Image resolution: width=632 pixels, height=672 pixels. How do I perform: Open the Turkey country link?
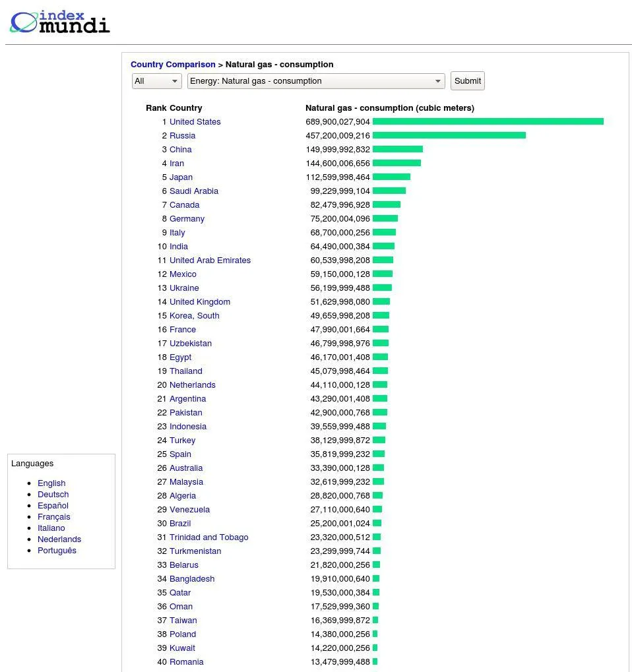pos(182,441)
